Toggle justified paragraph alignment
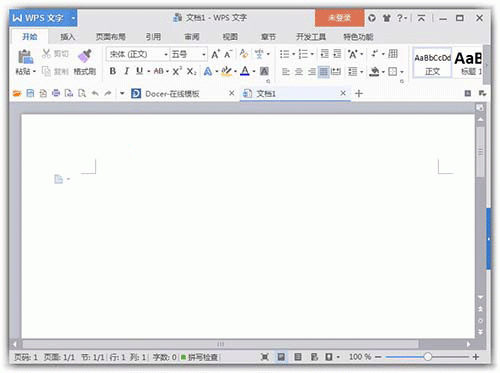The width and height of the screenshot is (500, 373). pos(323,71)
